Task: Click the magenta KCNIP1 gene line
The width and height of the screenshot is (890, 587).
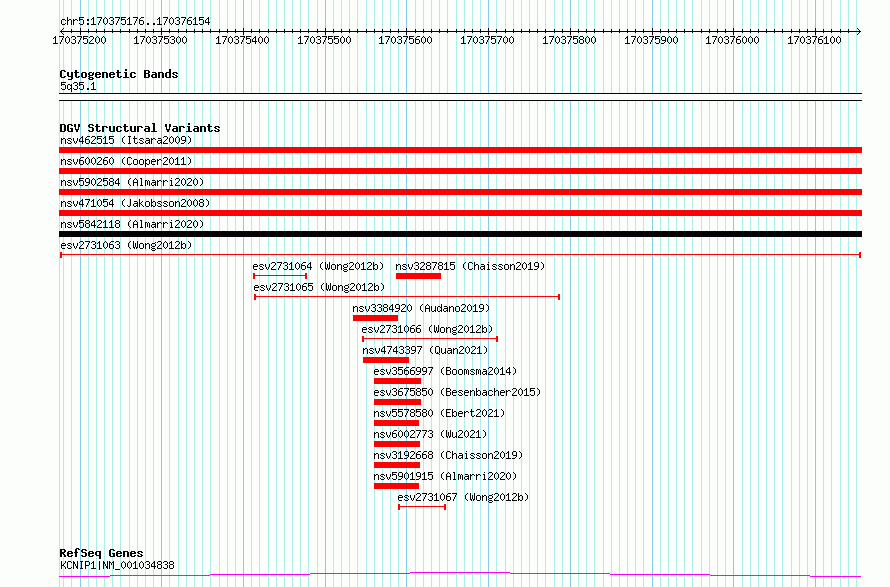Action: (460, 575)
